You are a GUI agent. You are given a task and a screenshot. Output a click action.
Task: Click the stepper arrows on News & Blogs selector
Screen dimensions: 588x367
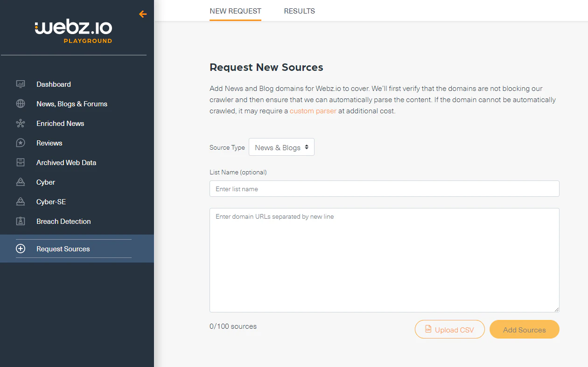tap(308, 147)
